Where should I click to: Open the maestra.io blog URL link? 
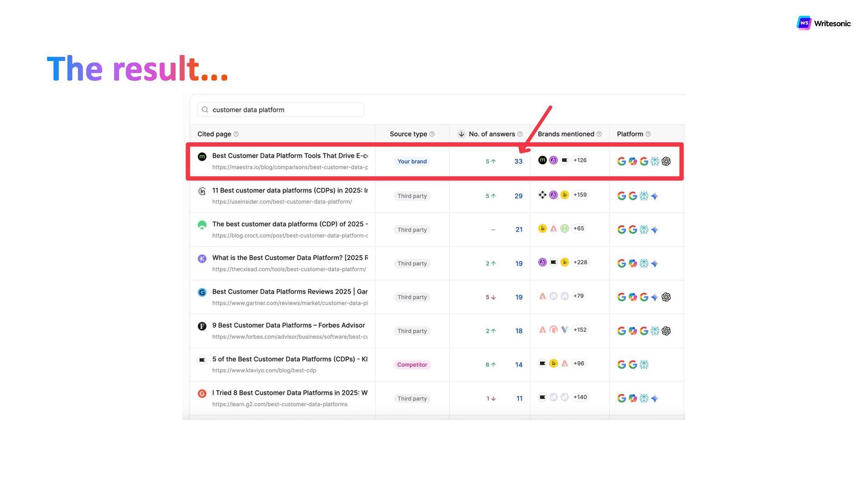289,167
